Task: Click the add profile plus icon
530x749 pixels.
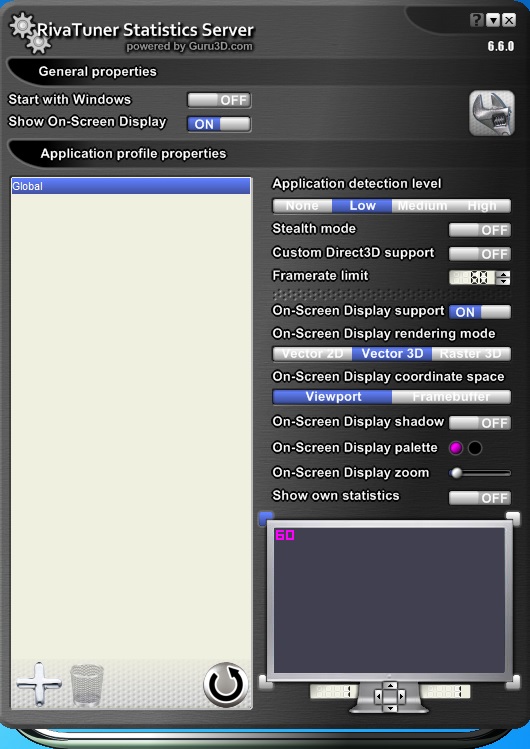Action: (x=39, y=684)
